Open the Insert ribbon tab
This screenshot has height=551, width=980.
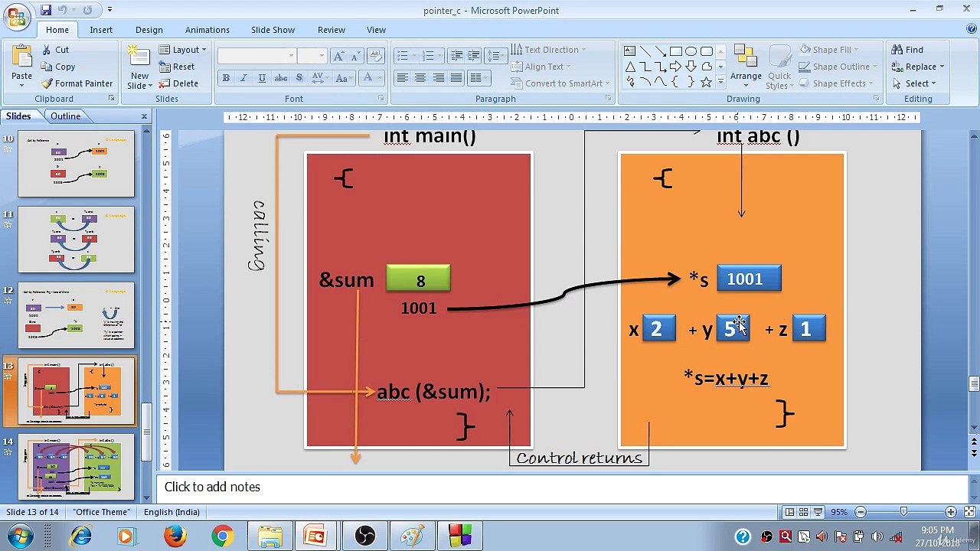[x=101, y=30]
